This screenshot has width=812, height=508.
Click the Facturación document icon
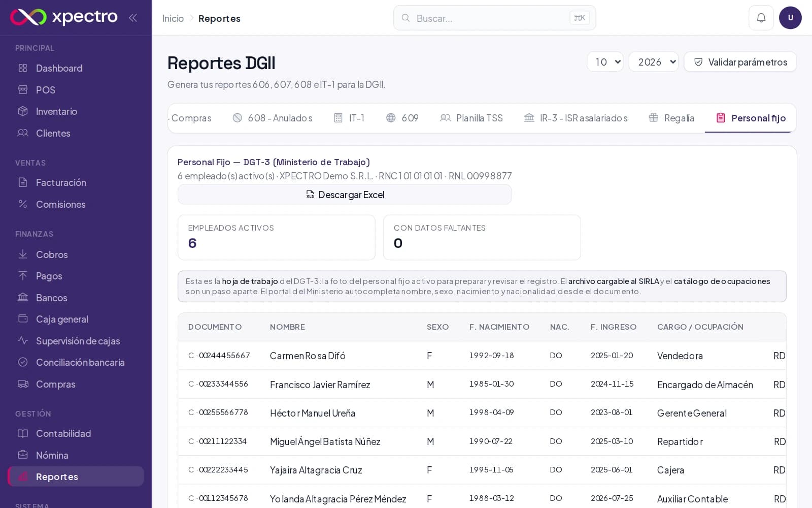pyautogui.click(x=23, y=182)
